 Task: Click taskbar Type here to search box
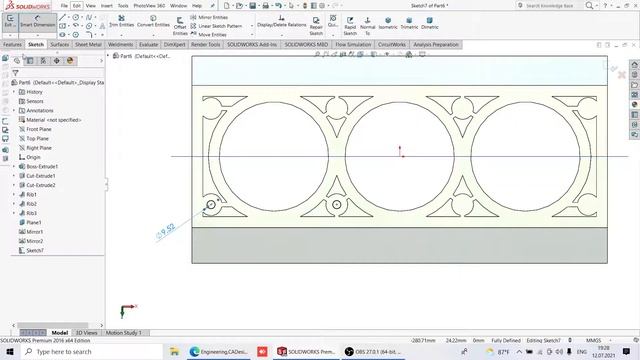pos(91,352)
